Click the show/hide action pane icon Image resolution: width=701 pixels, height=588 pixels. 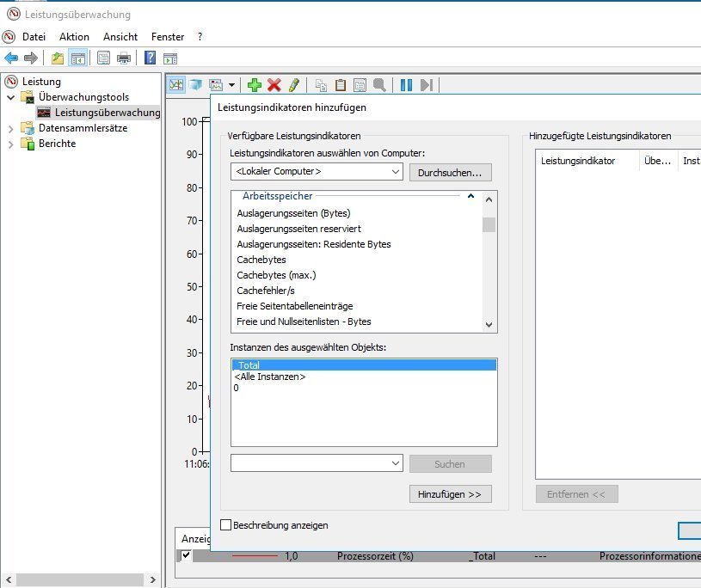tap(170, 58)
